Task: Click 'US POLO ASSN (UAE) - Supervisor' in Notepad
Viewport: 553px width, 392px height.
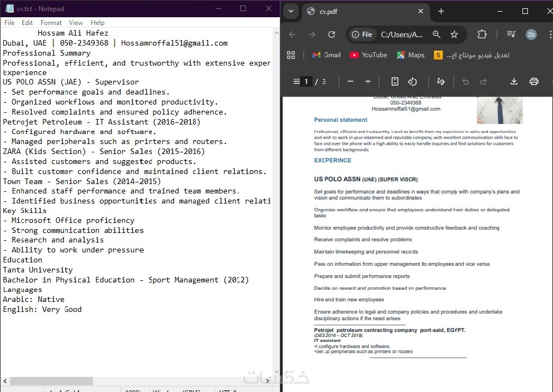Action: [71, 82]
